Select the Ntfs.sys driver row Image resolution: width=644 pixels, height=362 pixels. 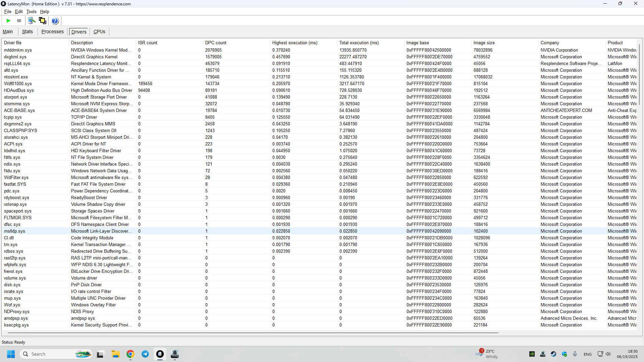[x=319, y=158]
